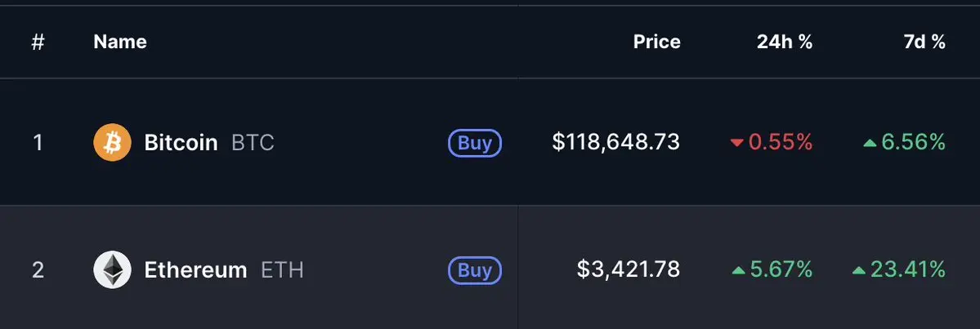Click the BTC ticker symbol
Viewport: 980px width, 329px height.
point(253,143)
